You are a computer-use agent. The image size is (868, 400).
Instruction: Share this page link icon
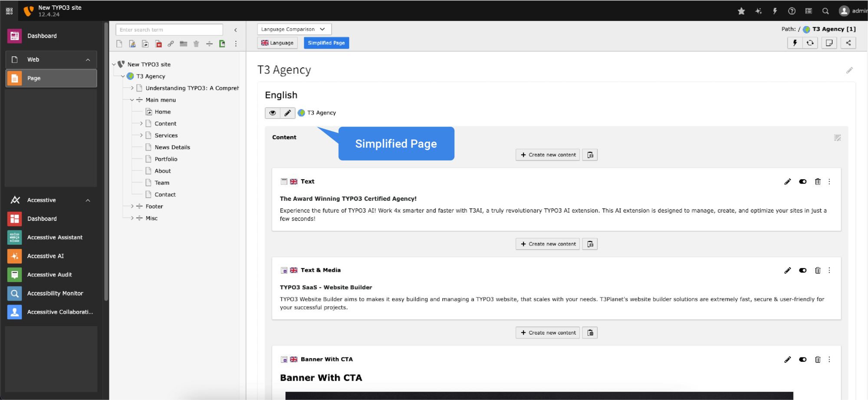coord(848,43)
